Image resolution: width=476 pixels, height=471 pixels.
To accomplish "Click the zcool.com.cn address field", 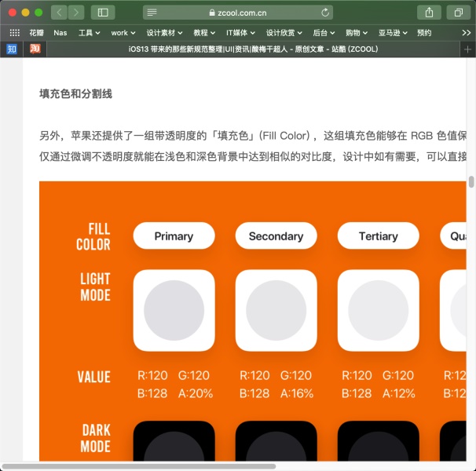I will pyautogui.click(x=238, y=13).
